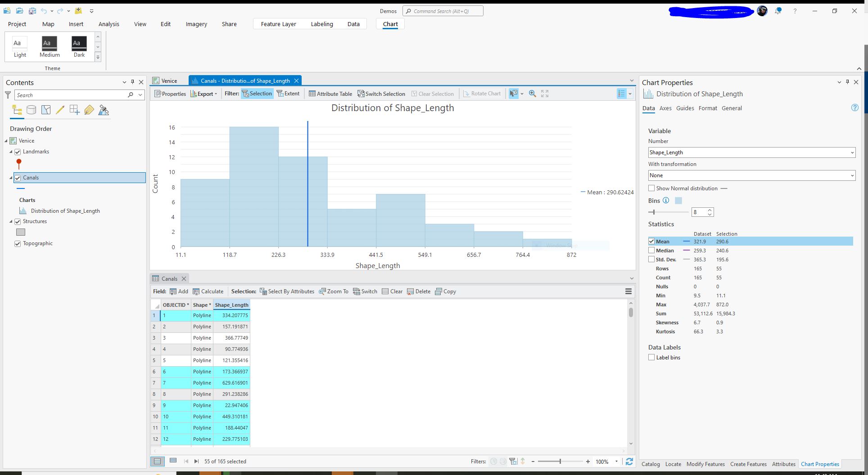The height and width of the screenshot is (475, 868).
Task: Open the With transformation dropdown
Action: [852, 175]
